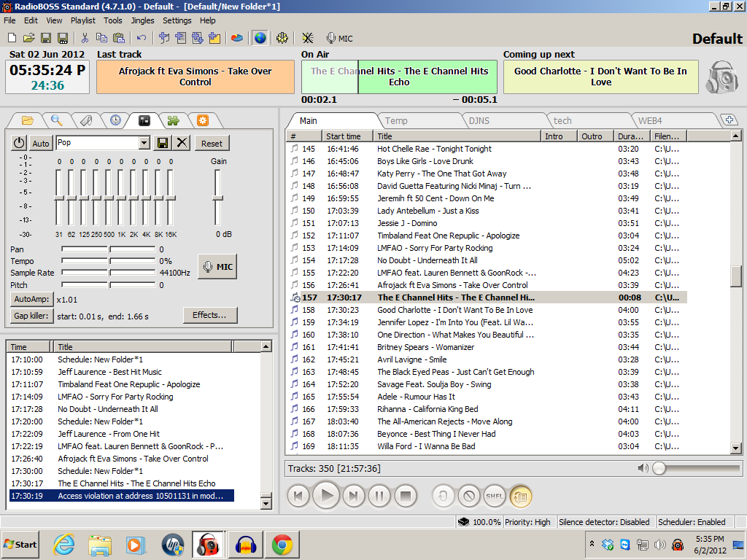This screenshot has width=747, height=560.
Task: Toggle the crossed-circle playback button
Action: (x=469, y=496)
